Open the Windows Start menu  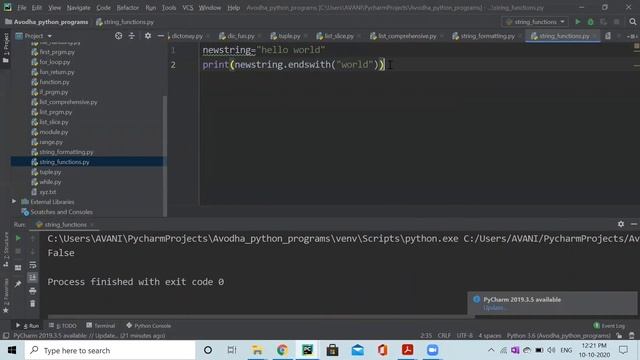point(12,350)
